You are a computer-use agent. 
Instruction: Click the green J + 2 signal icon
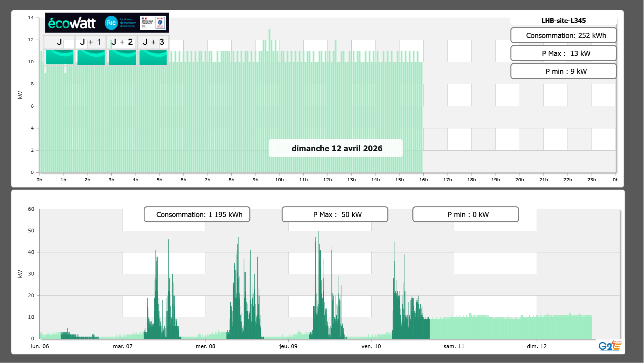click(x=122, y=57)
